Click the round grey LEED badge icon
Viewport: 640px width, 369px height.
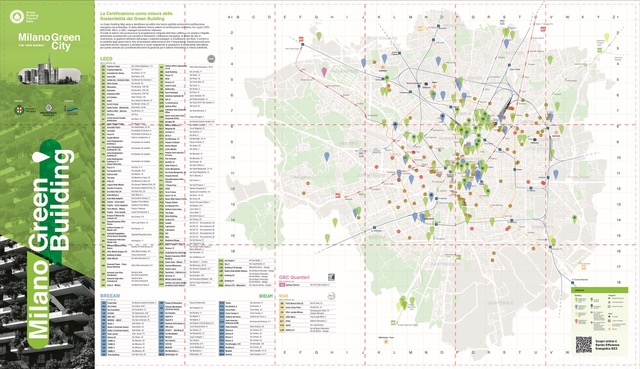tap(211, 58)
